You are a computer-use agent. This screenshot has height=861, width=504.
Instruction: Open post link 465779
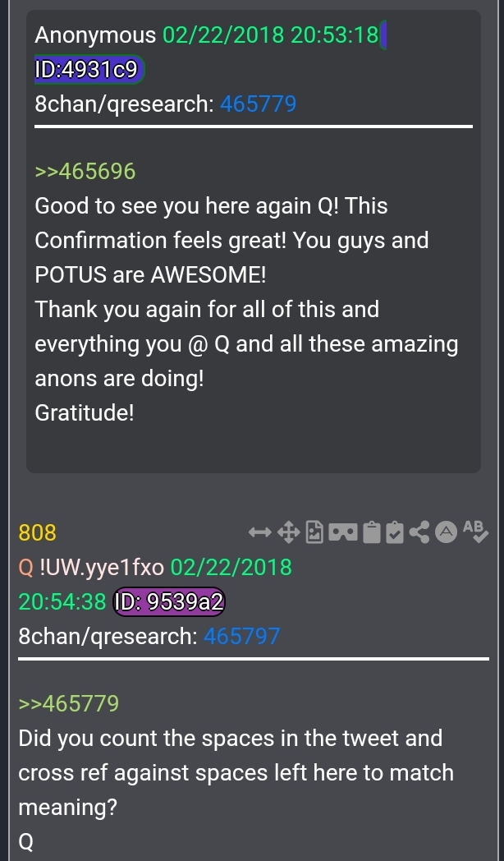(258, 104)
